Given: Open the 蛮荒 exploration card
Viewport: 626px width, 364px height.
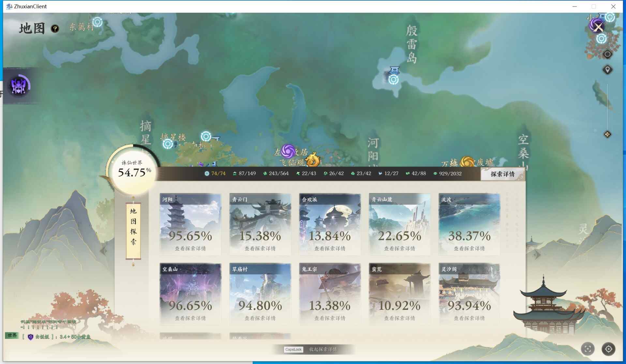Looking at the screenshot, I should (x=400, y=294).
